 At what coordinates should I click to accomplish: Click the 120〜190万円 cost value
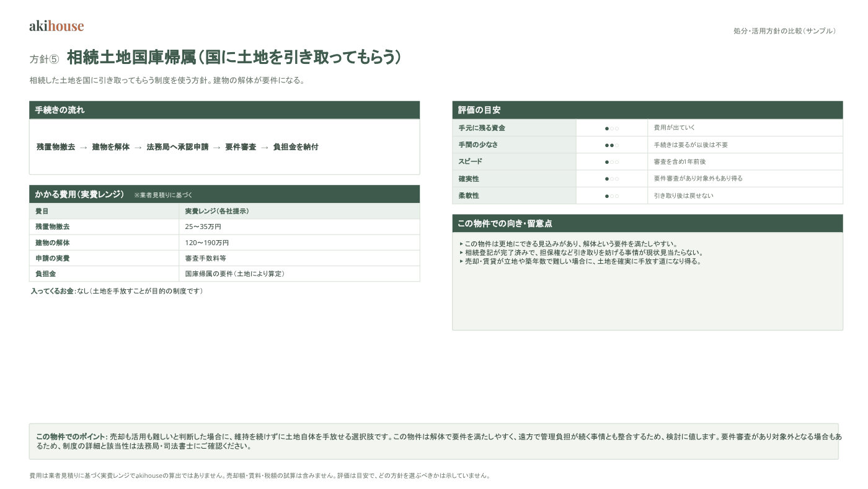(x=299, y=243)
